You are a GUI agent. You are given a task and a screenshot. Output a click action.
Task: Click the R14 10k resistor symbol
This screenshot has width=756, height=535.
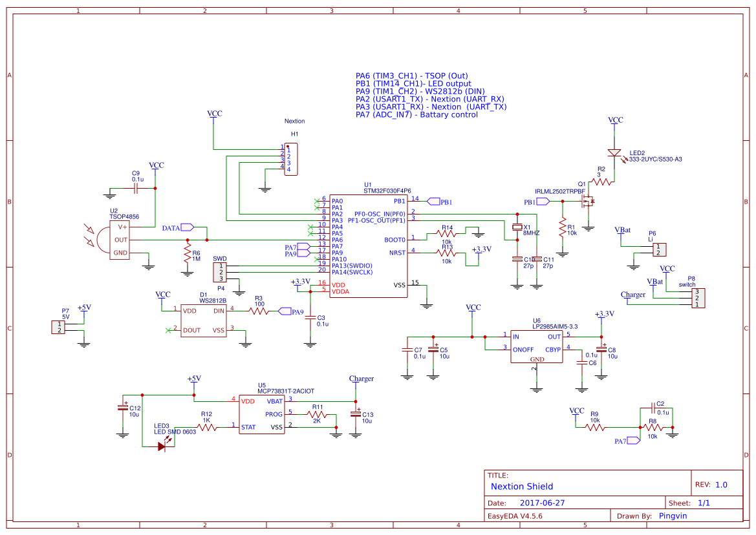point(446,233)
